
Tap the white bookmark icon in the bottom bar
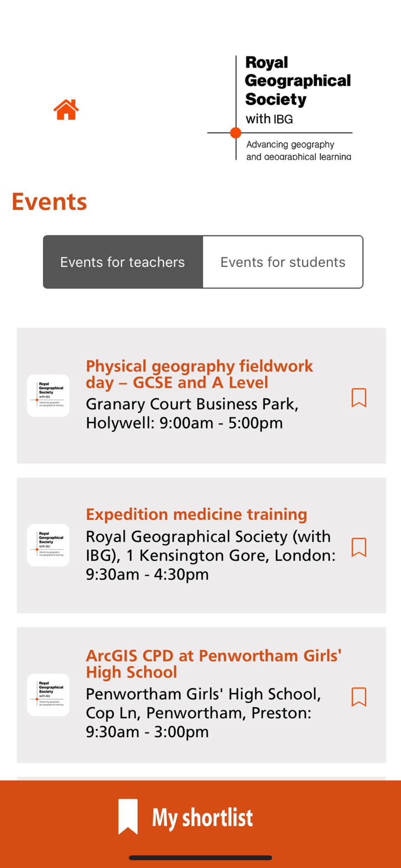(128, 816)
